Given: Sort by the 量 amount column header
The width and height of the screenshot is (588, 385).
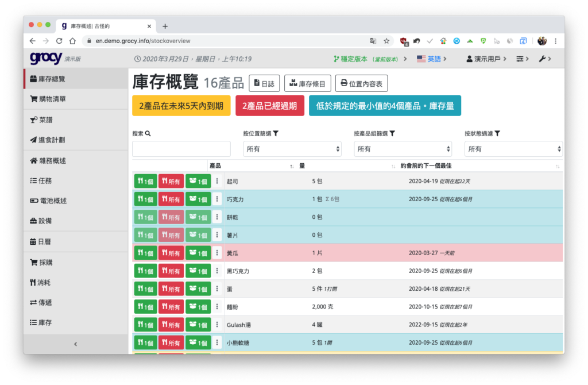Looking at the screenshot, I should click(x=347, y=166).
